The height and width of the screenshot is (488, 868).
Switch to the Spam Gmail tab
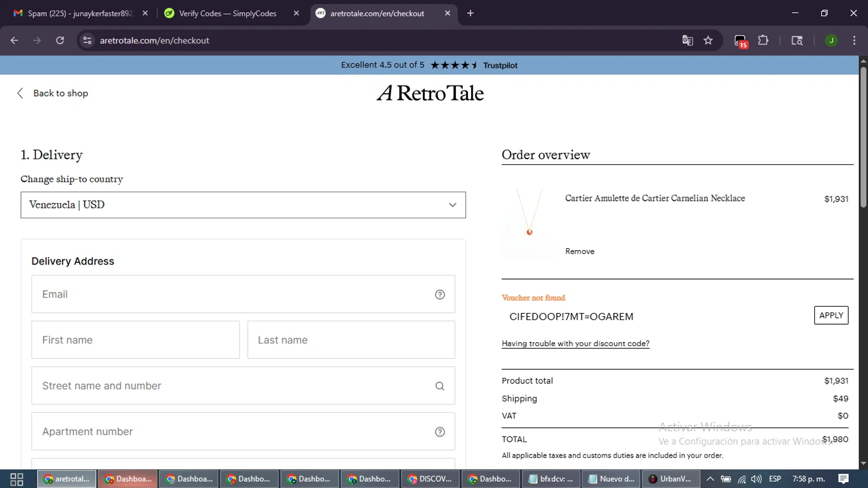click(80, 13)
